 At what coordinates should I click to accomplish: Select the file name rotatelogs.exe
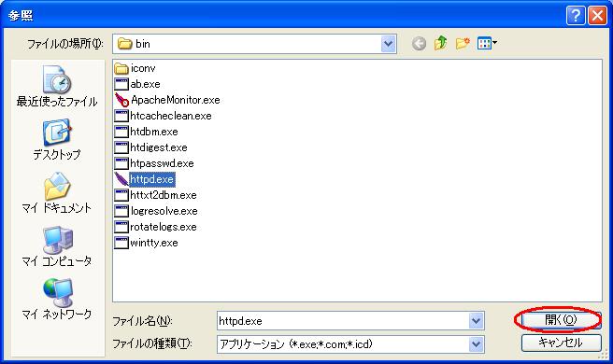click(x=164, y=227)
